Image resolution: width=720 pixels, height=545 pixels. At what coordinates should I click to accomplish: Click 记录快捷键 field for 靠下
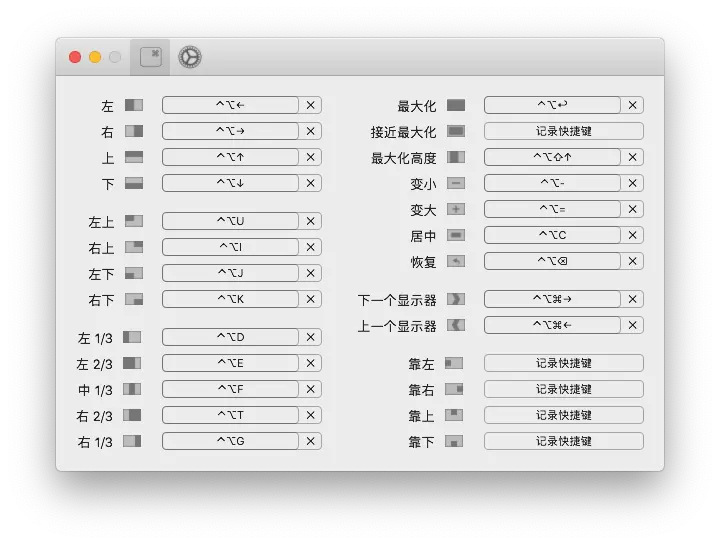click(563, 441)
